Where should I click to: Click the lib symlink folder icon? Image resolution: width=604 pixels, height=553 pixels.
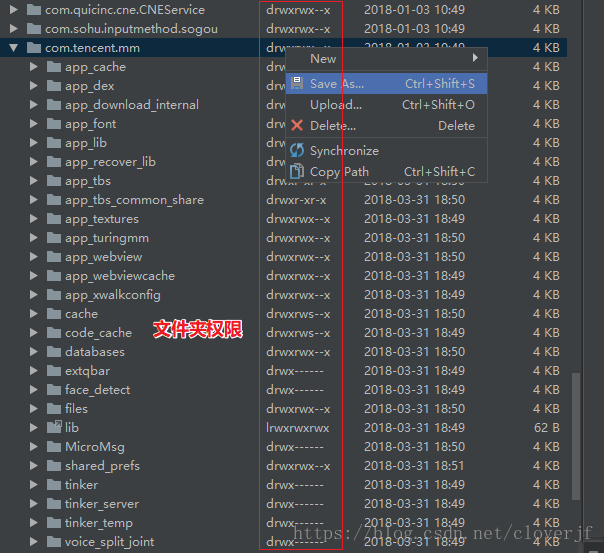[x=54, y=427]
